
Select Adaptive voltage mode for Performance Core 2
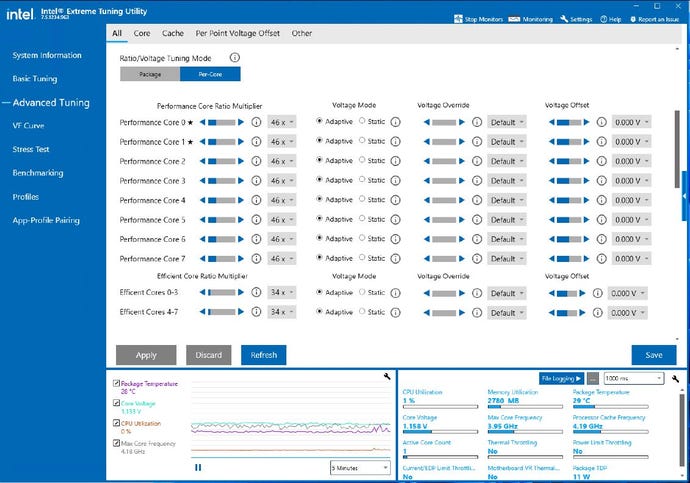pyautogui.click(x=319, y=160)
